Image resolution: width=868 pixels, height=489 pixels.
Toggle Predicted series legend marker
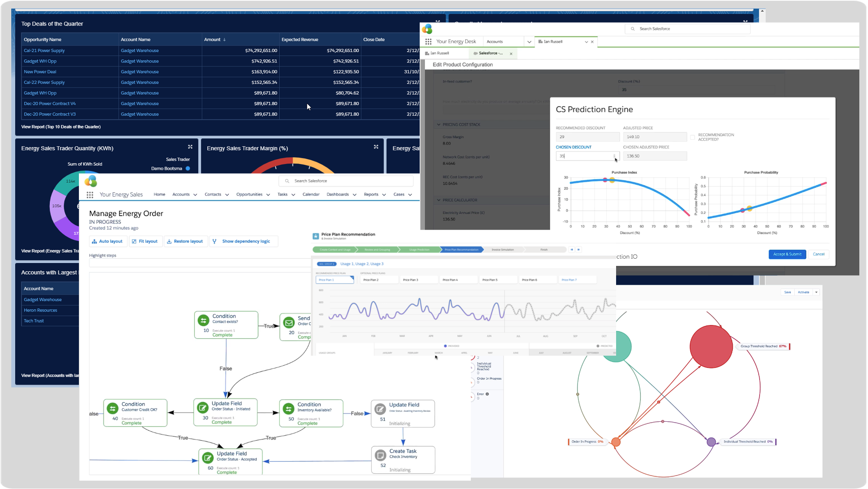[598, 346]
